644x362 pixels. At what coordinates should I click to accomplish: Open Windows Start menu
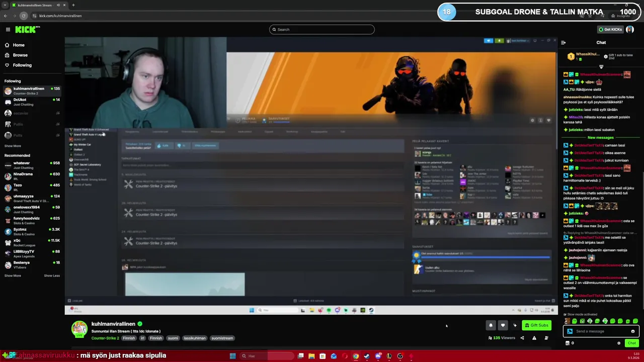233,356
